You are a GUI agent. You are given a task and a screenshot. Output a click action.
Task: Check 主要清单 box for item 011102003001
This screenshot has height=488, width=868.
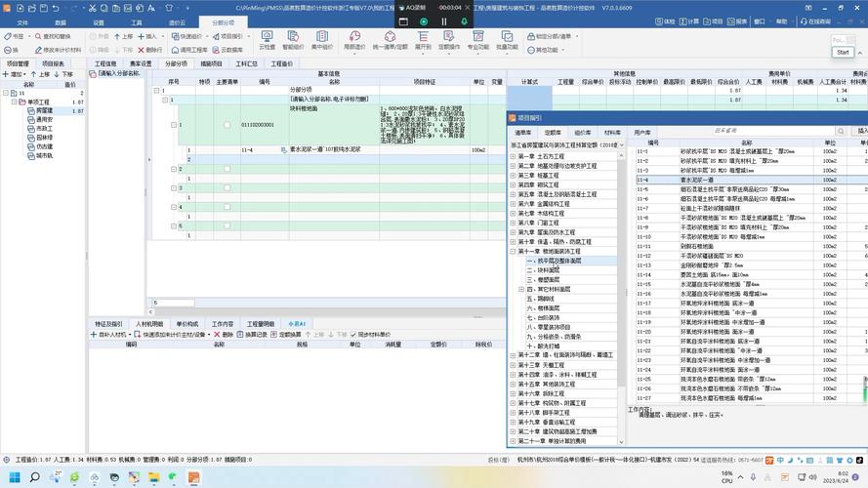227,125
